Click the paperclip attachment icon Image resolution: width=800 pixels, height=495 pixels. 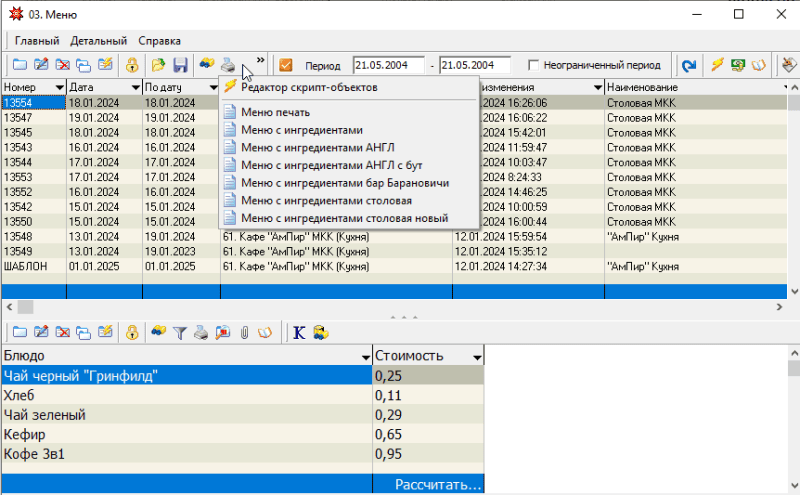point(243,332)
